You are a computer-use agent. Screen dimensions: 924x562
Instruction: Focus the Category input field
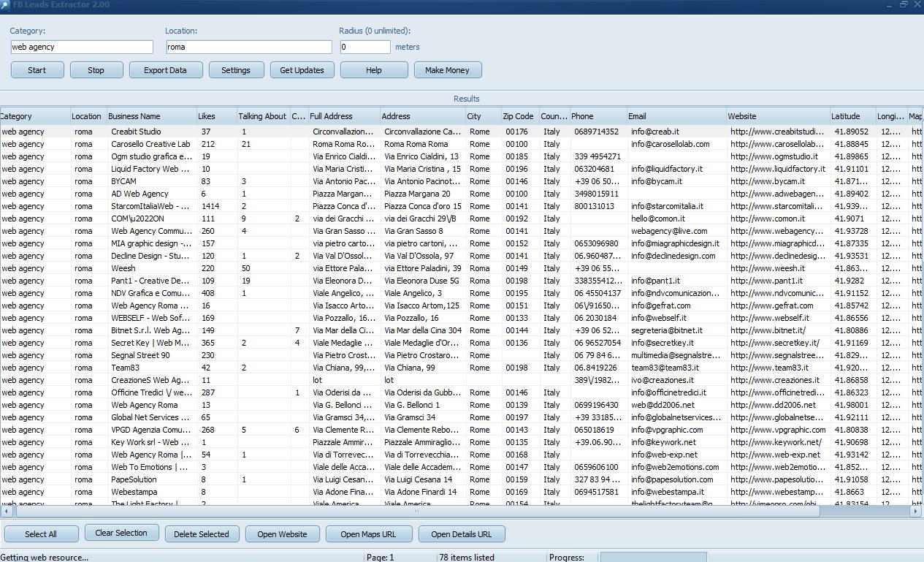pyautogui.click(x=82, y=47)
